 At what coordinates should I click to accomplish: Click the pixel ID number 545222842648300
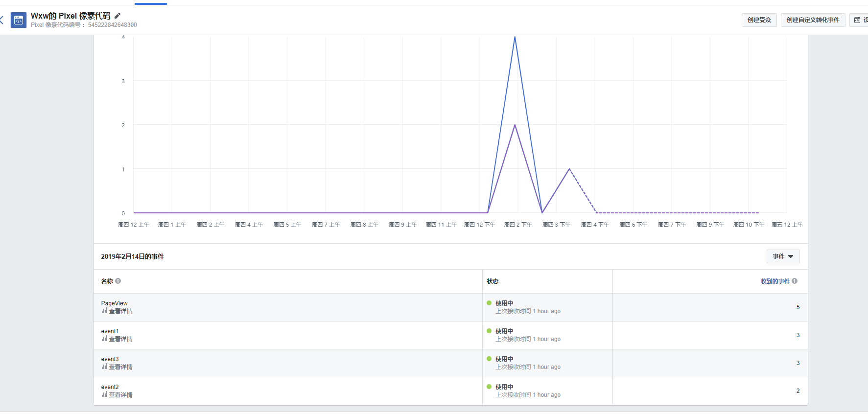(113, 25)
